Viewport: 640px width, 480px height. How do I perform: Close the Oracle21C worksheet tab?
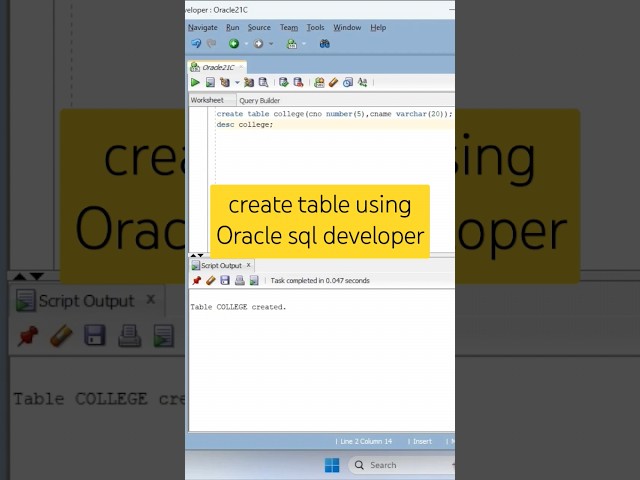[241, 67]
